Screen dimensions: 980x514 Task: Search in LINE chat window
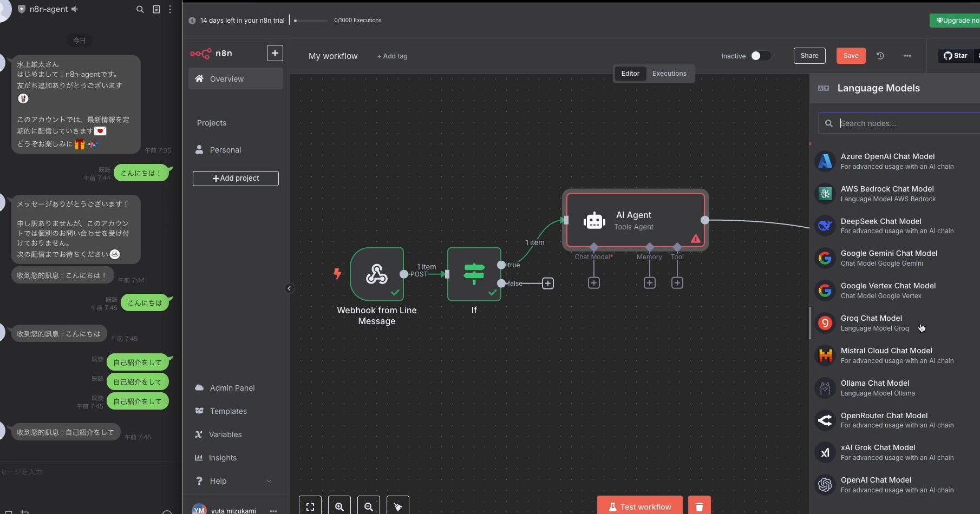(x=140, y=9)
